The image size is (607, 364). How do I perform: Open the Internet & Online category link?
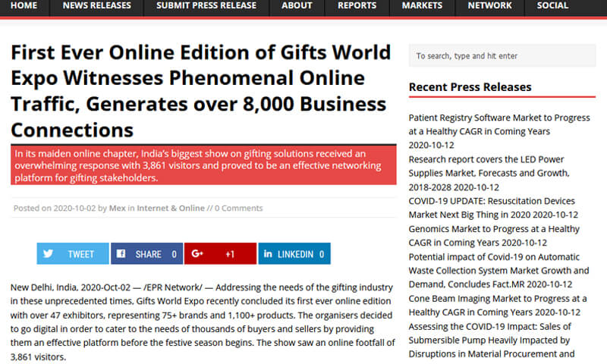pyautogui.click(x=171, y=208)
